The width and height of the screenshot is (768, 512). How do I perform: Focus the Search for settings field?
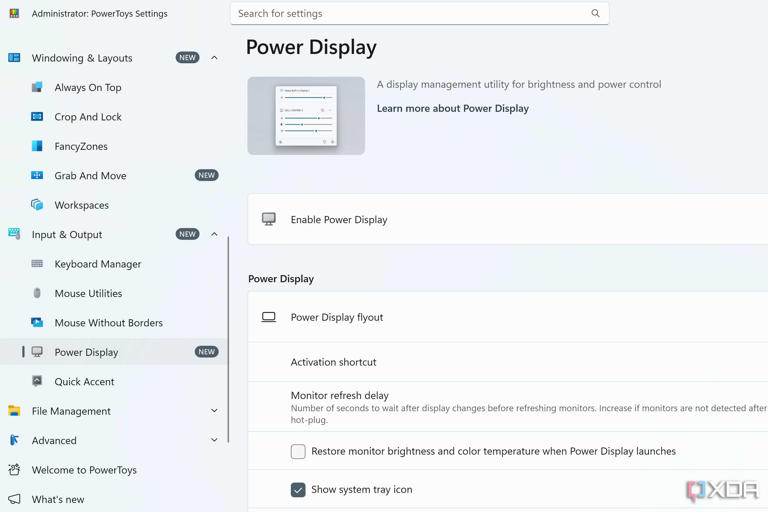click(420, 14)
